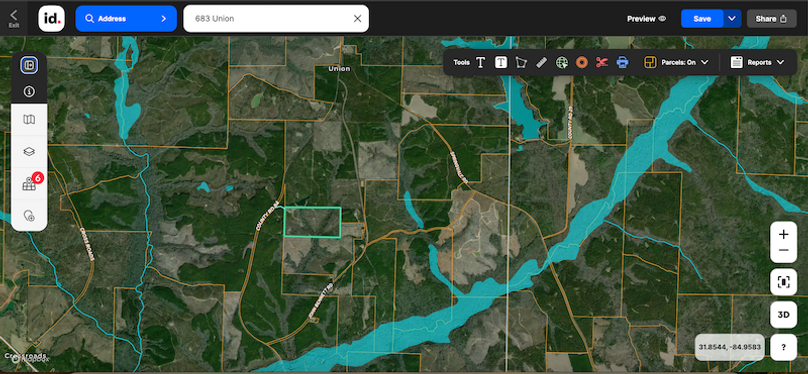The width and height of the screenshot is (808, 374).
Task: Open the blue printer tool
Action: point(622,62)
